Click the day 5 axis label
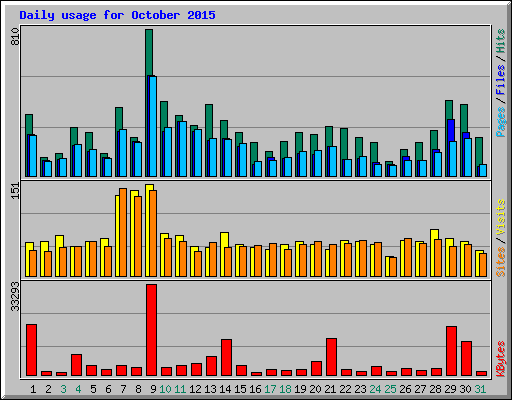Screen dimensions: 512x400 [93, 389]
